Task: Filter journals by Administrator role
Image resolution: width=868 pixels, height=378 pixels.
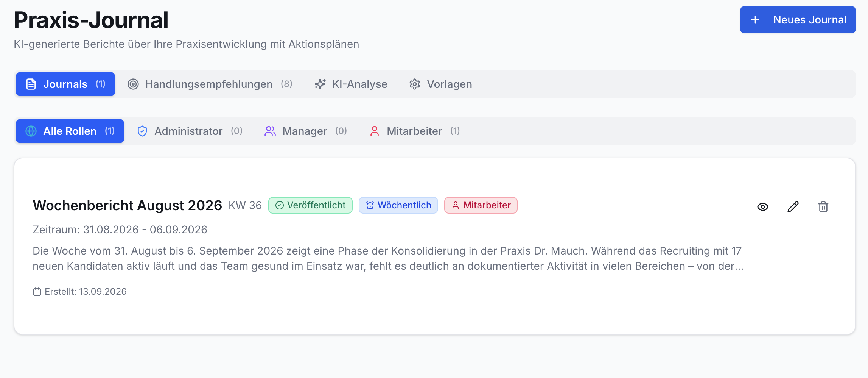Action: [x=190, y=131]
